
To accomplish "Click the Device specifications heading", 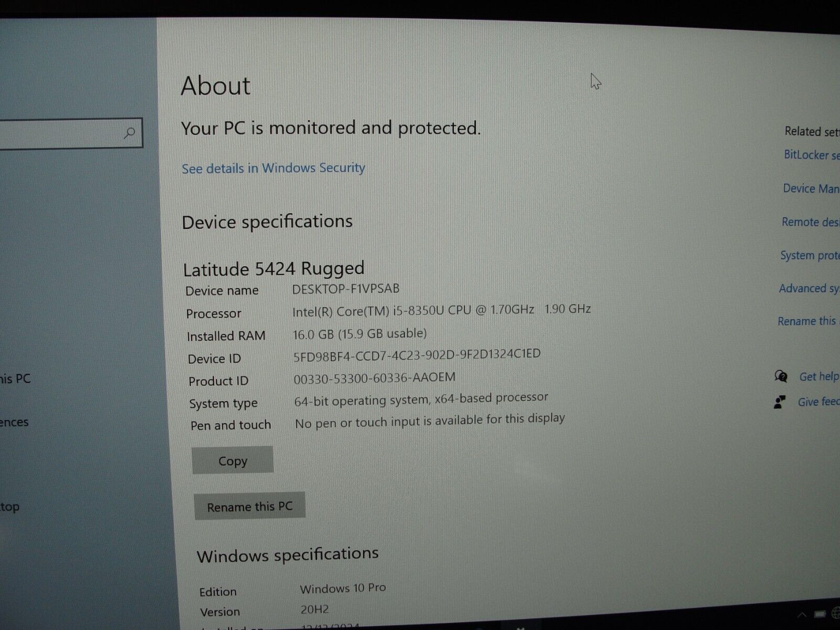I will click(267, 222).
